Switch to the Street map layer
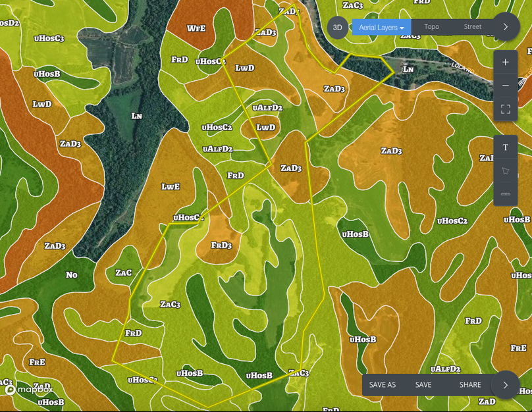 coord(472,27)
